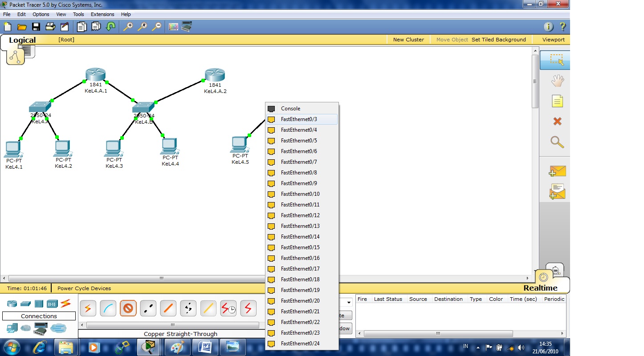The width and height of the screenshot is (644, 356).
Task: Choose FastEthernet0/3 port
Action: click(x=302, y=119)
